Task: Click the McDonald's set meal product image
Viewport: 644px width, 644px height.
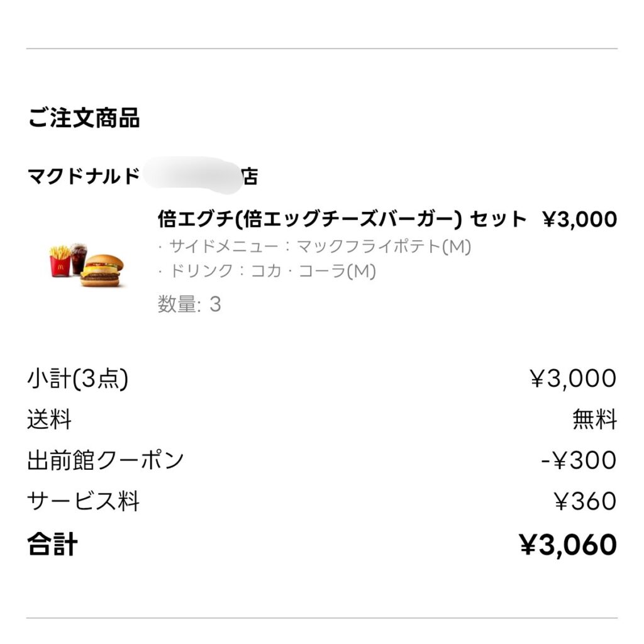Action: (x=87, y=264)
